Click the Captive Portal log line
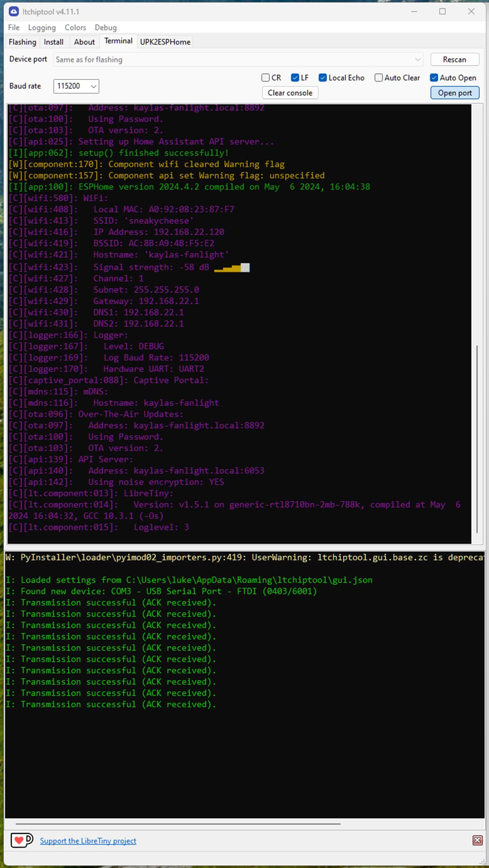This screenshot has height=868, width=489. 109,380
